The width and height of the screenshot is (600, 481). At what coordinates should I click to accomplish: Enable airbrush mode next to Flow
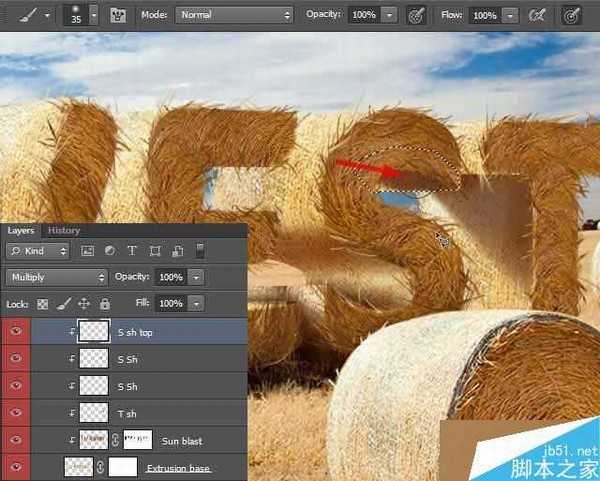point(537,16)
